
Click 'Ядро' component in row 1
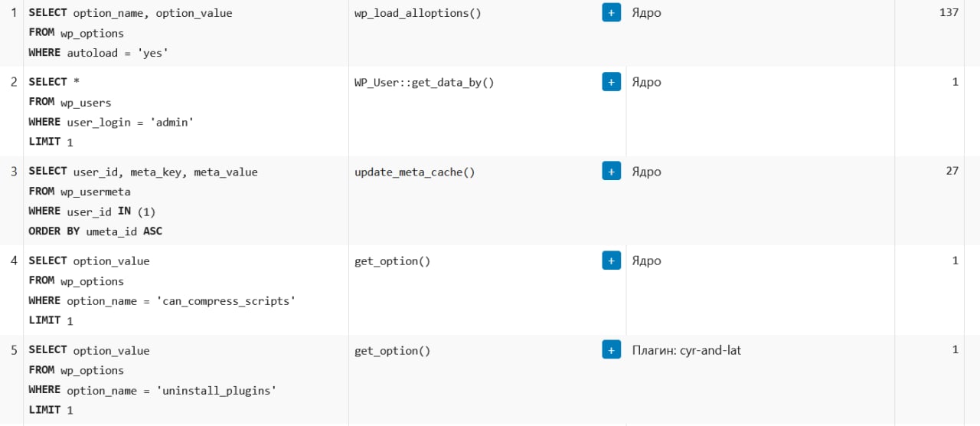click(x=646, y=13)
